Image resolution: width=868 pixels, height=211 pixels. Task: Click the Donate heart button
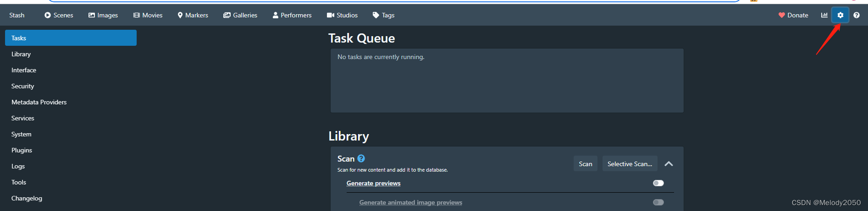pyautogui.click(x=793, y=15)
